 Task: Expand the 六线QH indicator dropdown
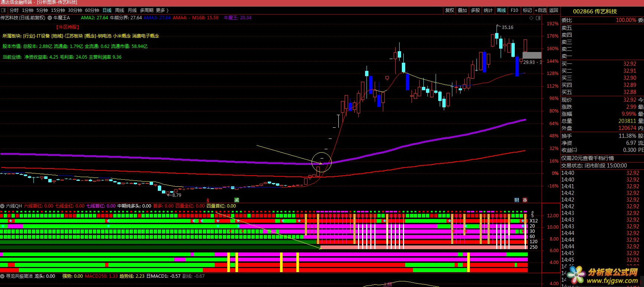3,206
